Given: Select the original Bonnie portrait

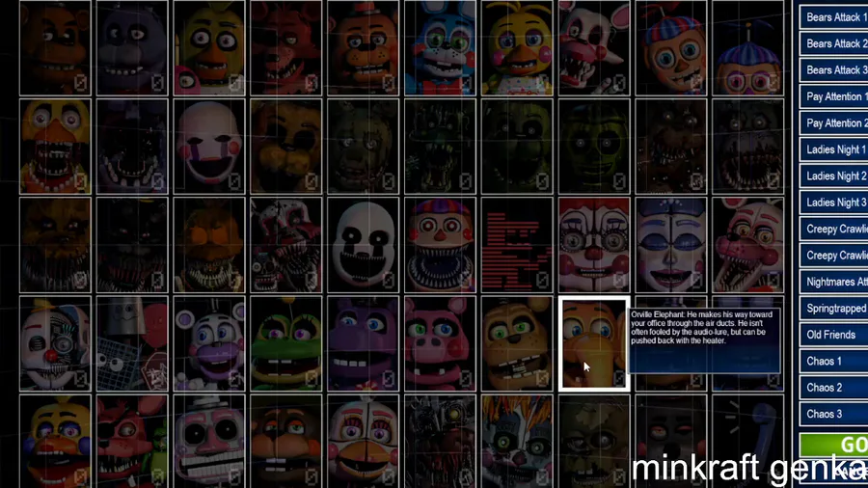Looking at the screenshot, I should (132, 47).
